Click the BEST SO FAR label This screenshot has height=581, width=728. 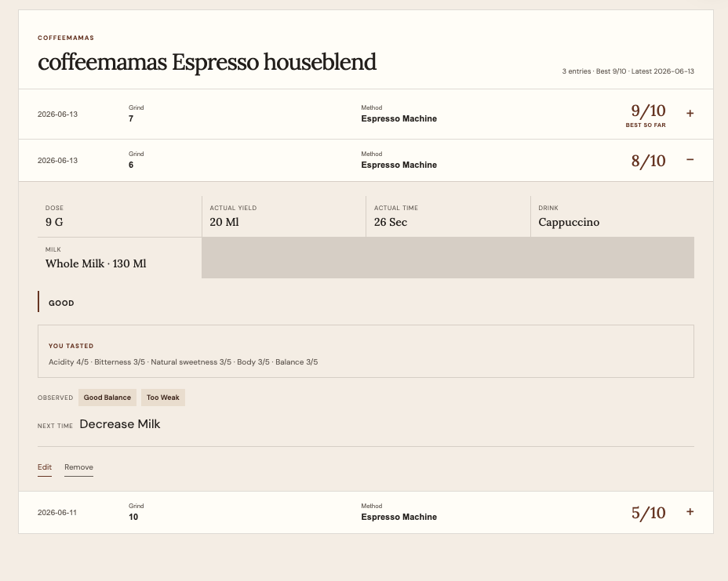pos(646,125)
